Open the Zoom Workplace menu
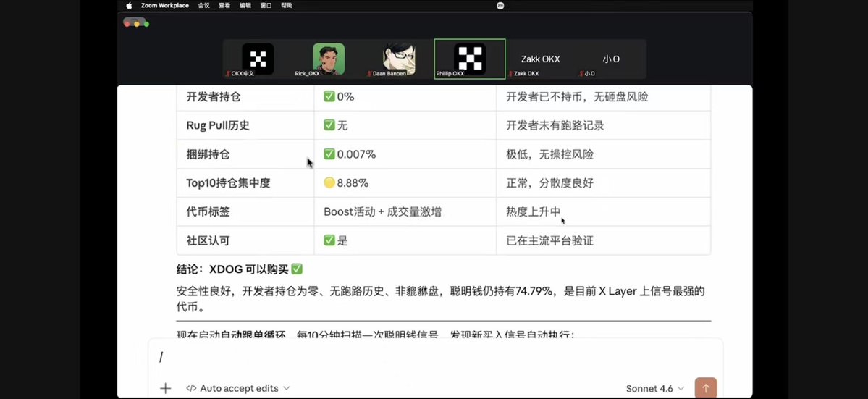This screenshot has height=399, width=868. [165, 6]
